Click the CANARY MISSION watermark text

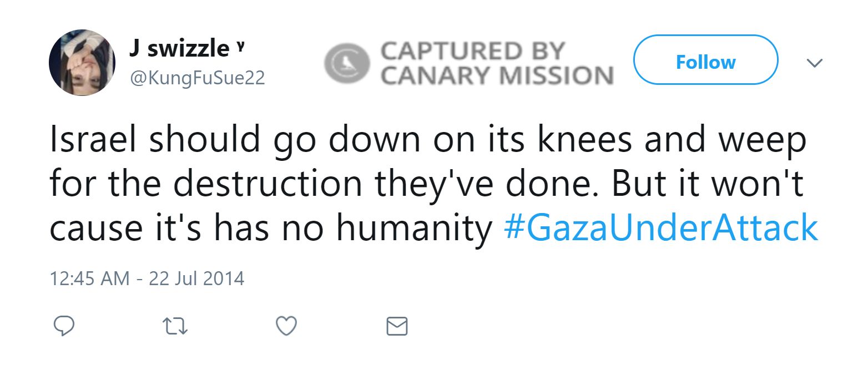coord(497,76)
